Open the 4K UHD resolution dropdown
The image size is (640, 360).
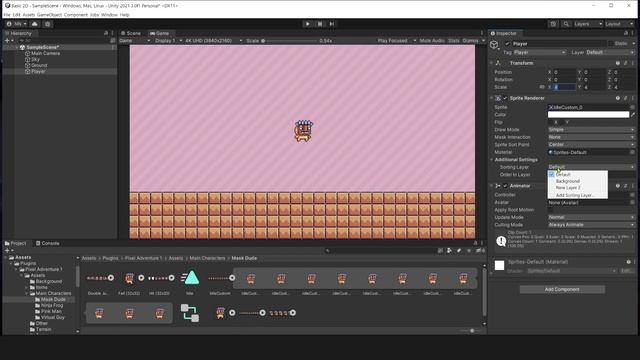pyautogui.click(x=213, y=41)
